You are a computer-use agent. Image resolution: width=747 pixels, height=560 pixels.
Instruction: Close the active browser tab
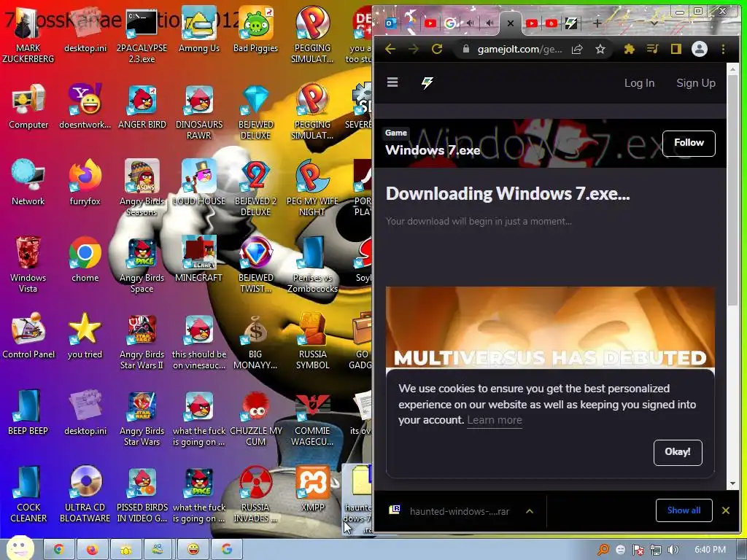510,23
